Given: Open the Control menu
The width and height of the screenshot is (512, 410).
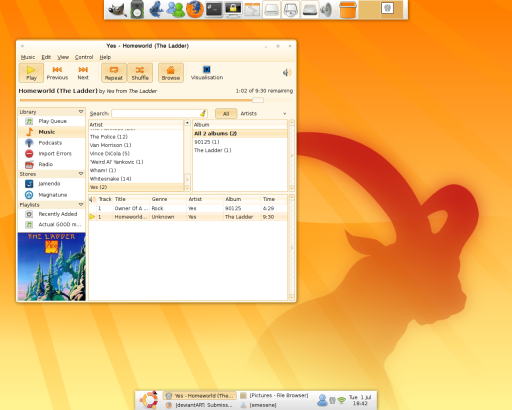Looking at the screenshot, I should (84, 57).
